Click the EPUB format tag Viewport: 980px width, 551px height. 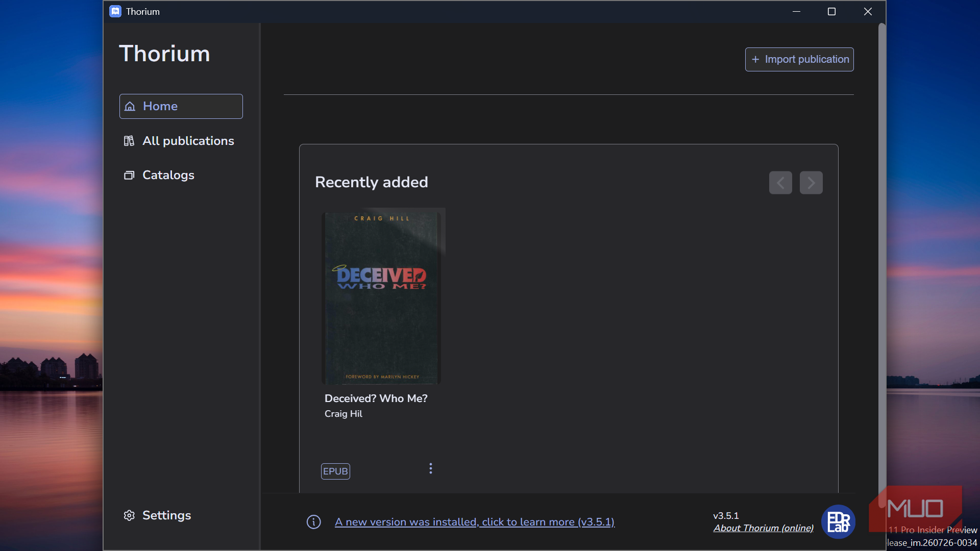[x=335, y=471]
